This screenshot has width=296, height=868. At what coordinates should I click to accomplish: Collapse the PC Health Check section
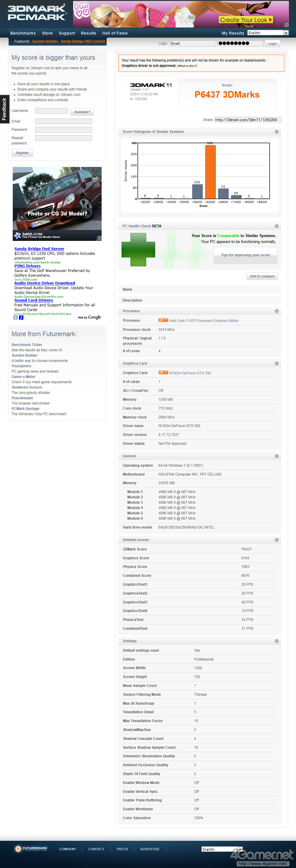coord(276,226)
